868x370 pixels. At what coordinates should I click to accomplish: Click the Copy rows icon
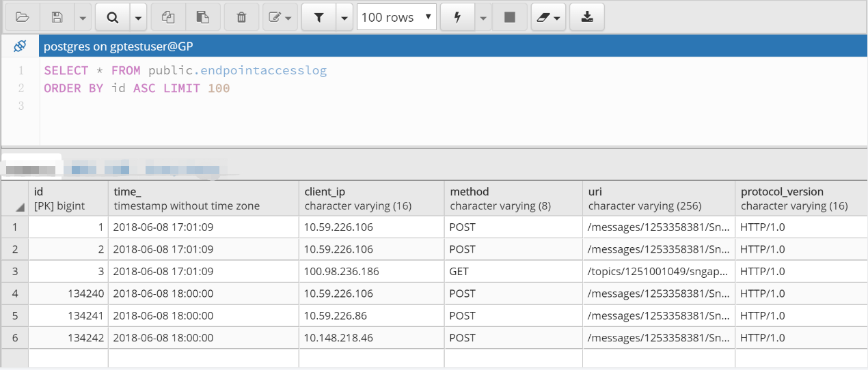point(168,17)
